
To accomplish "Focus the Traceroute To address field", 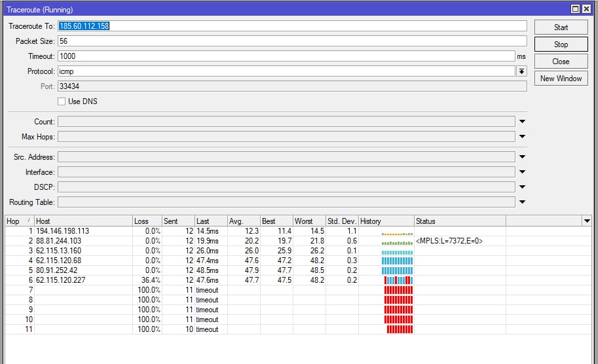I will tap(292, 26).
